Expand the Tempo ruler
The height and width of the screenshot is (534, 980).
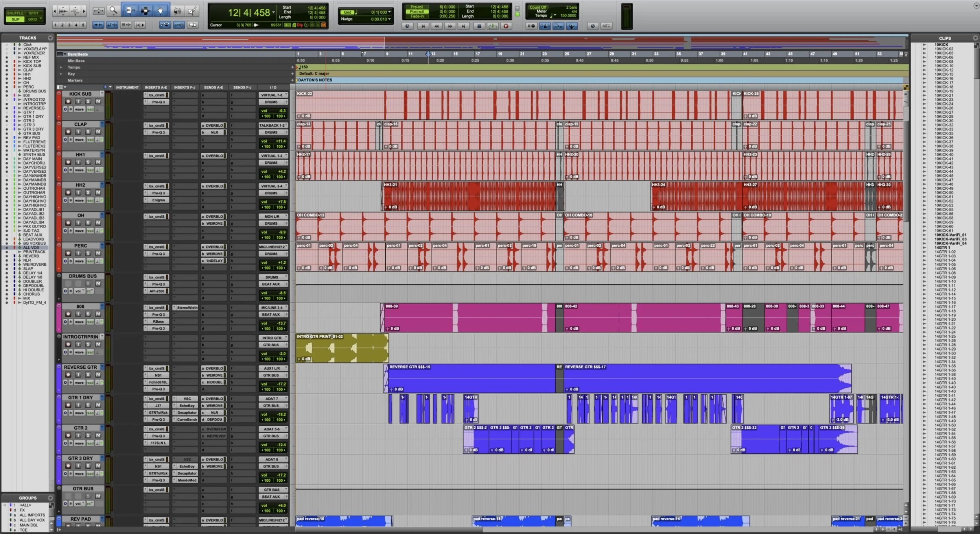coord(61,67)
